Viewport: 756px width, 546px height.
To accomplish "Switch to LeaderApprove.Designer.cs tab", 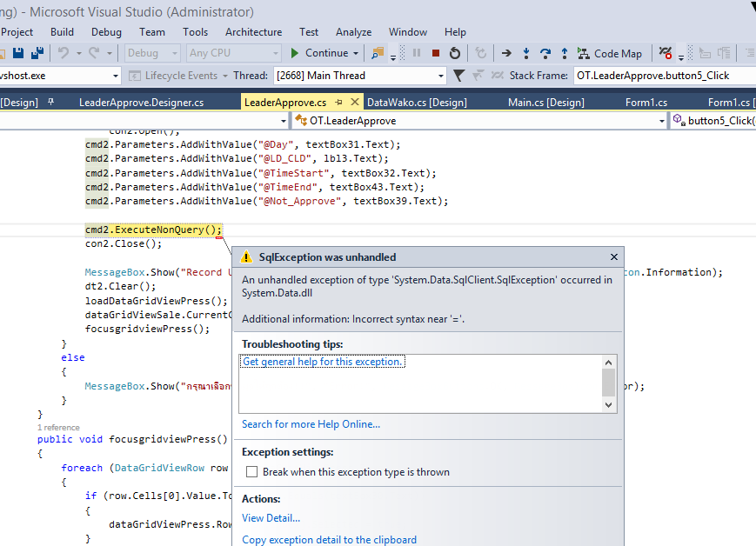I will 141,103.
